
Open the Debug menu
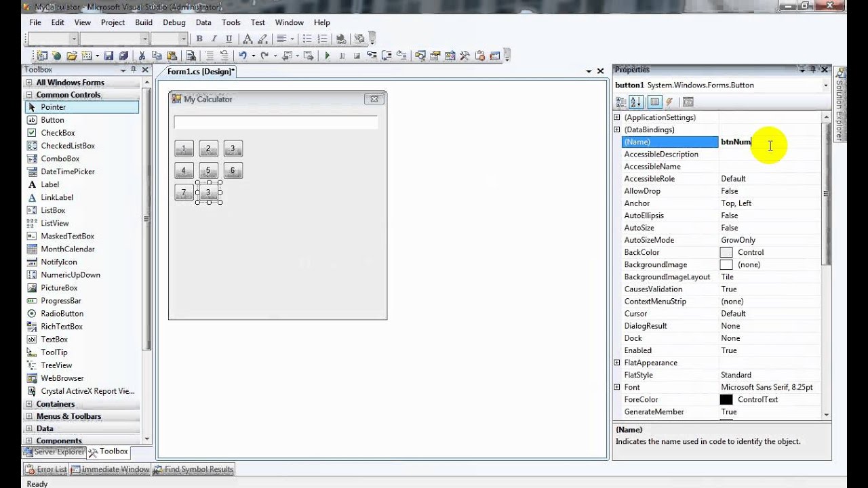(174, 22)
